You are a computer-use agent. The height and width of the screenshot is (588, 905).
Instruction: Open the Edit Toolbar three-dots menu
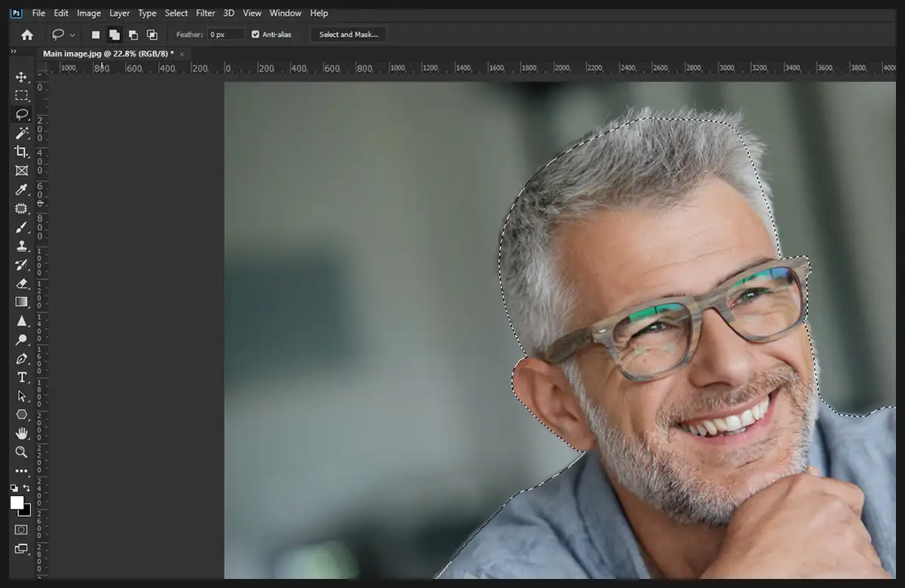click(x=21, y=471)
